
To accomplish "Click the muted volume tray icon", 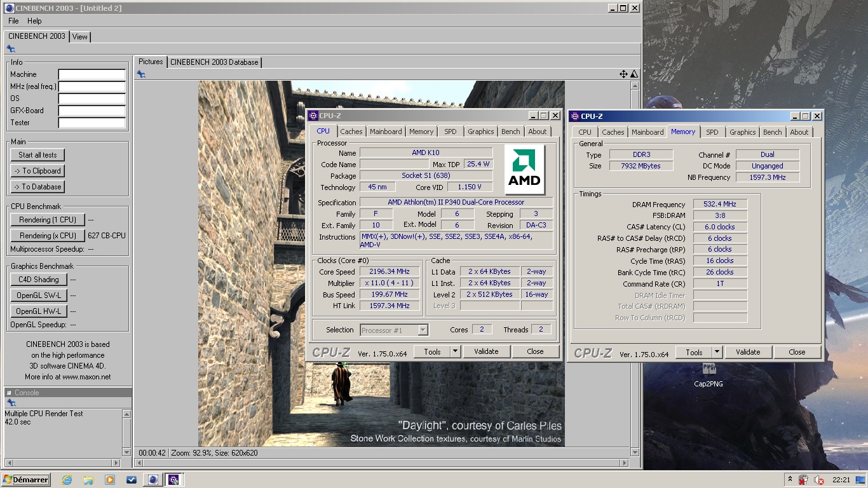I will point(818,480).
